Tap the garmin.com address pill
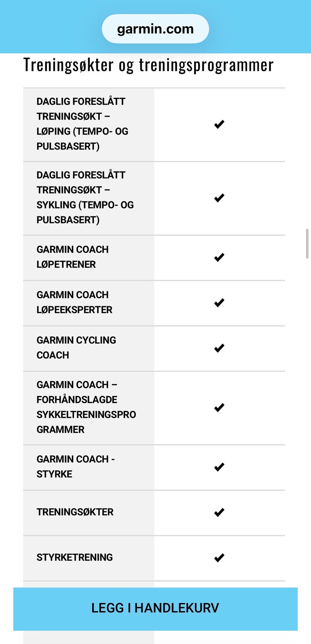Viewport: 311px width, 644px height. (155, 29)
